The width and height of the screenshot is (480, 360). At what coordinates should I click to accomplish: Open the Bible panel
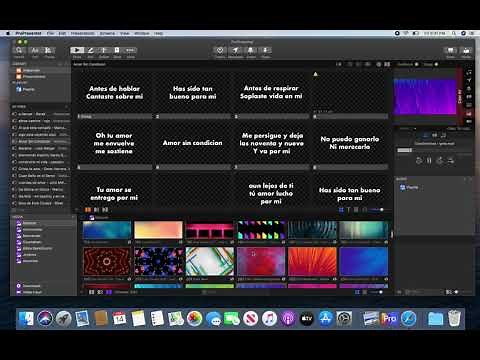(117, 50)
